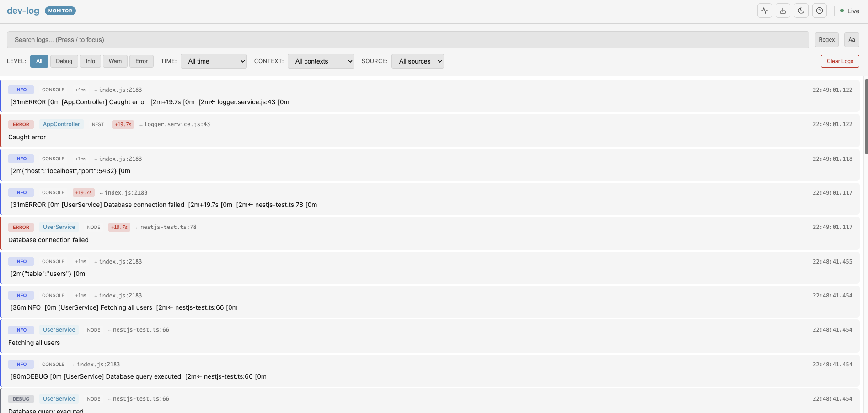868x413 pixels.
Task: Enable Regex search mode
Action: click(x=826, y=40)
